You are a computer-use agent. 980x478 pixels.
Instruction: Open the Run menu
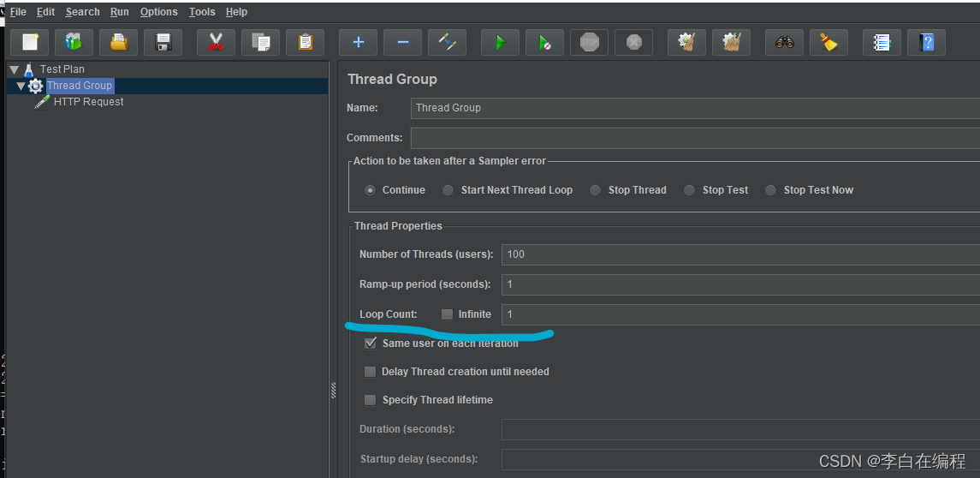pos(119,12)
